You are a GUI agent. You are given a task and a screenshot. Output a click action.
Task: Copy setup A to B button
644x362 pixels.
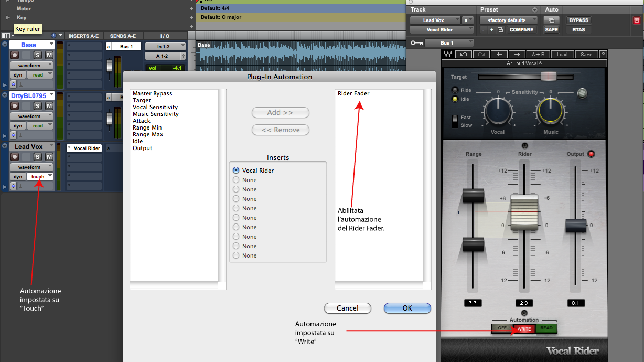pyautogui.click(x=538, y=54)
